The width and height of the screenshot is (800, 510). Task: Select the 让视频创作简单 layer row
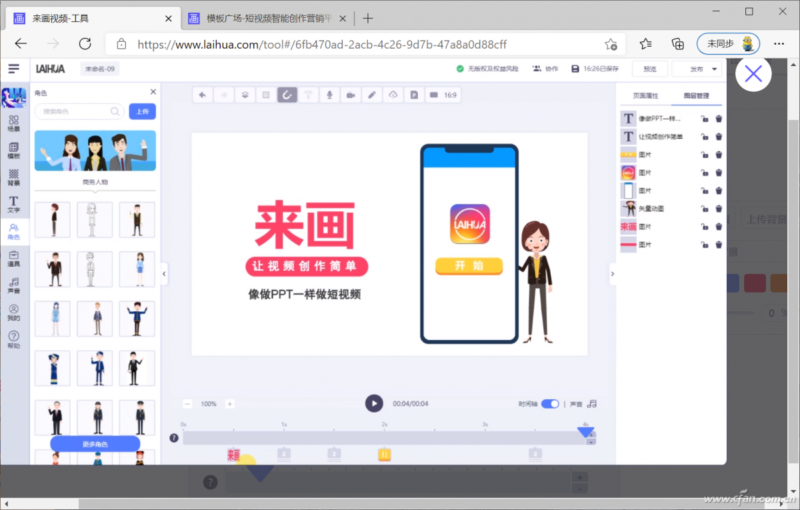pos(671,137)
